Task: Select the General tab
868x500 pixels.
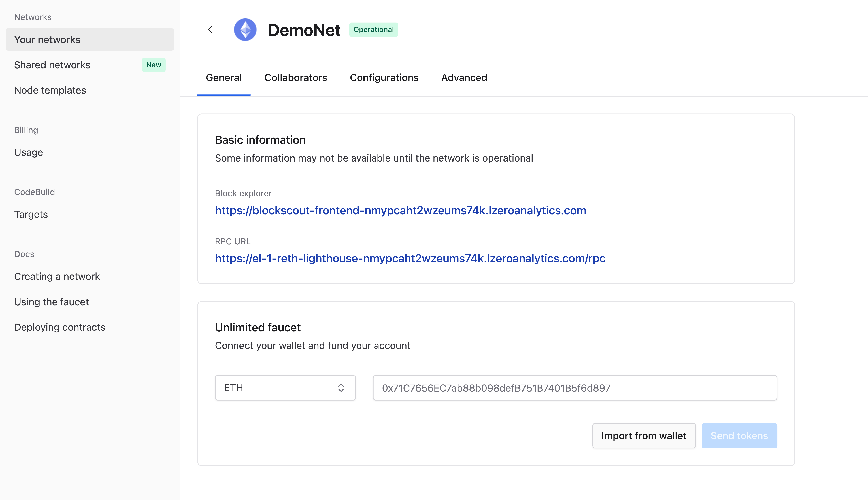Action: pyautogui.click(x=224, y=77)
